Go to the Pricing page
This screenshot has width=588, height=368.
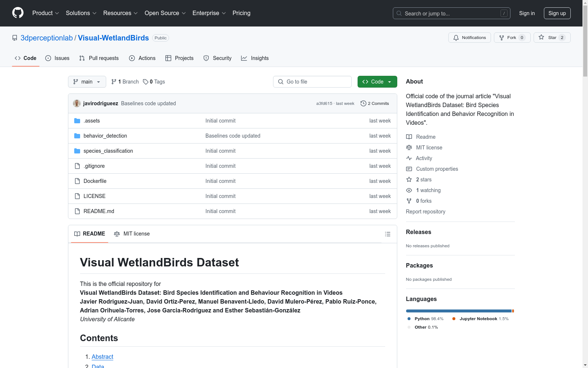[241, 13]
